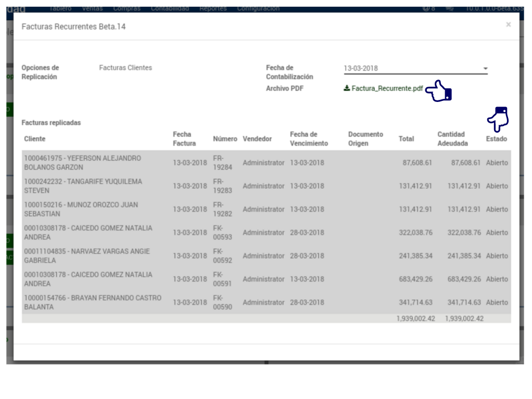Viewport: 532px width, 399px height.
Task: Open the Factura_Recurrente.pdf file link
Action: (x=387, y=88)
